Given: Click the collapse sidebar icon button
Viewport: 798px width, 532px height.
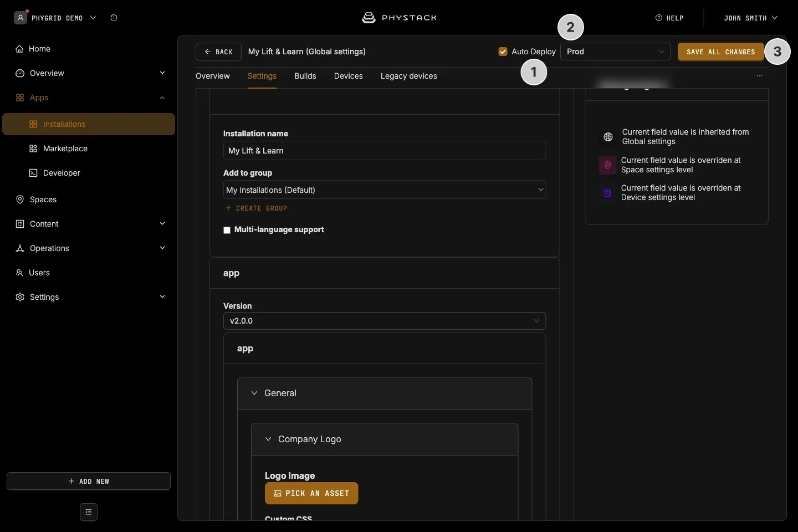Looking at the screenshot, I should coord(89,512).
